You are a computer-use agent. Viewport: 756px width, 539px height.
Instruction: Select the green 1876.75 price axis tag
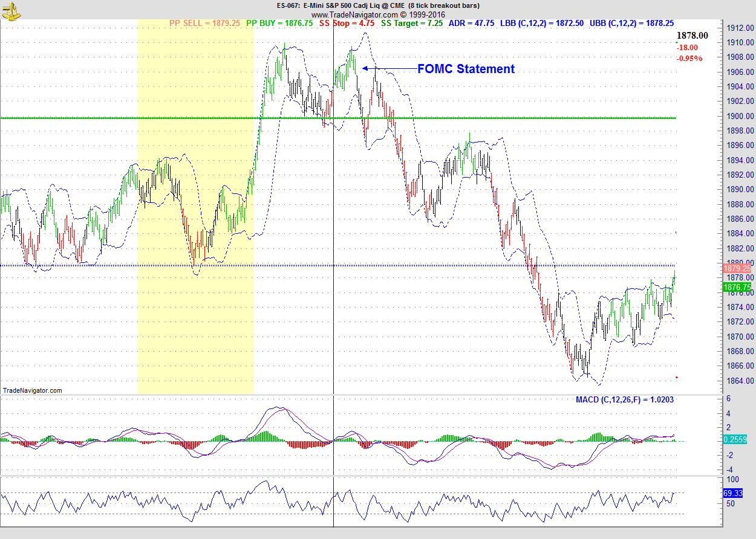tap(737, 288)
